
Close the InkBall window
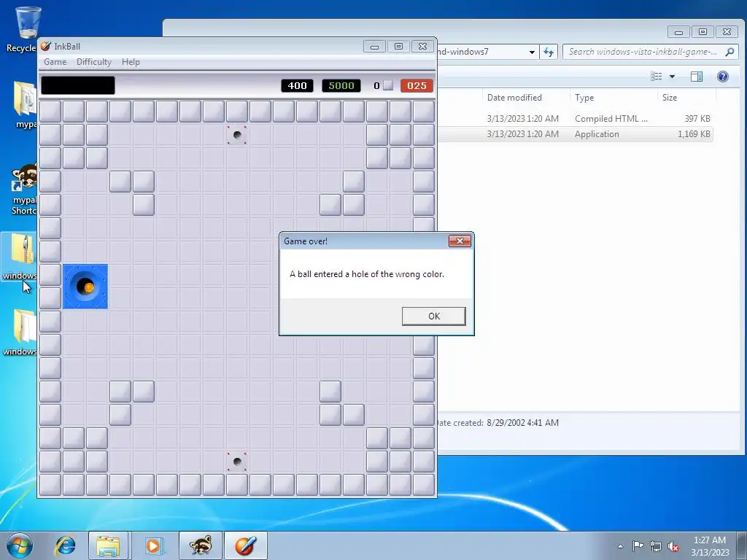[422, 46]
